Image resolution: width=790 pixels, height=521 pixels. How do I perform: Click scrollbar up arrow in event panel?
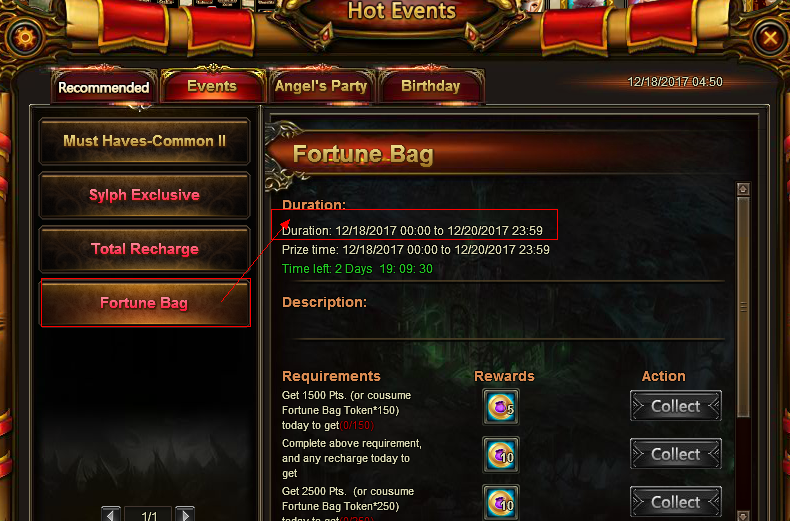(x=743, y=189)
